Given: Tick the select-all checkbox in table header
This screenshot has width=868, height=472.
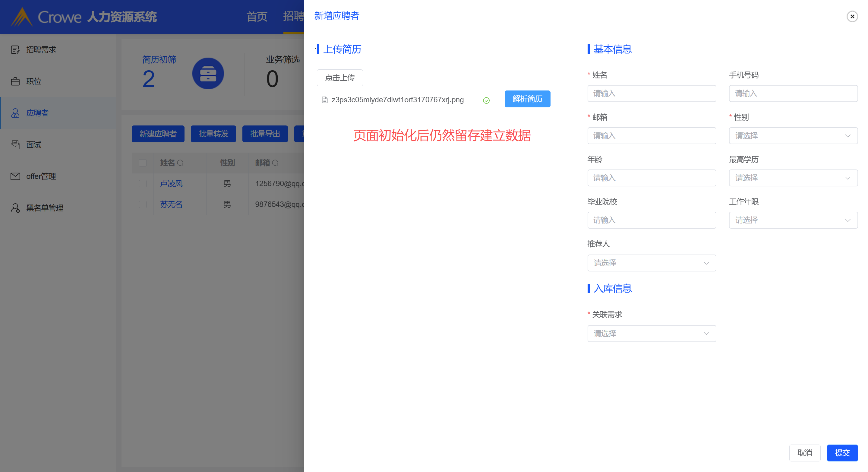Looking at the screenshot, I should click(x=143, y=163).
